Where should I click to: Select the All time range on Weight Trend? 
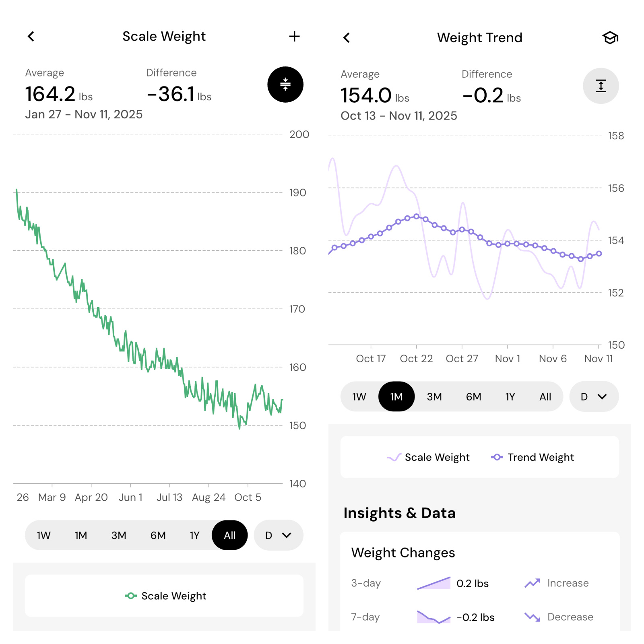coord(545,396)
